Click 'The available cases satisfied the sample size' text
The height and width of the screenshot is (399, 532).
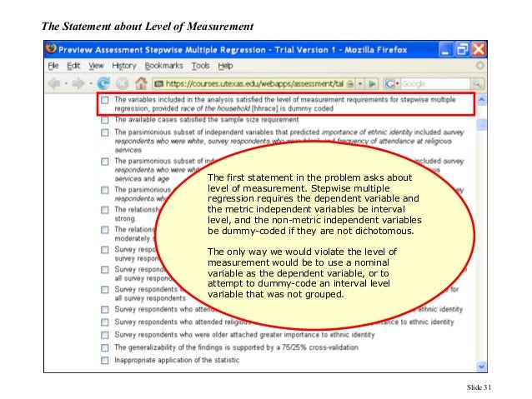pyautogui.click(x=206, y=120)
